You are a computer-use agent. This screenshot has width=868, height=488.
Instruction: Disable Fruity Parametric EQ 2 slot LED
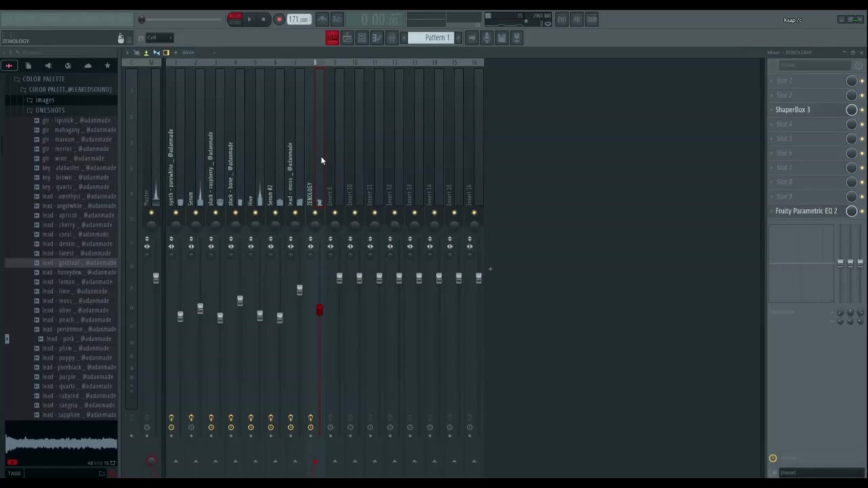tap(862, 211)
